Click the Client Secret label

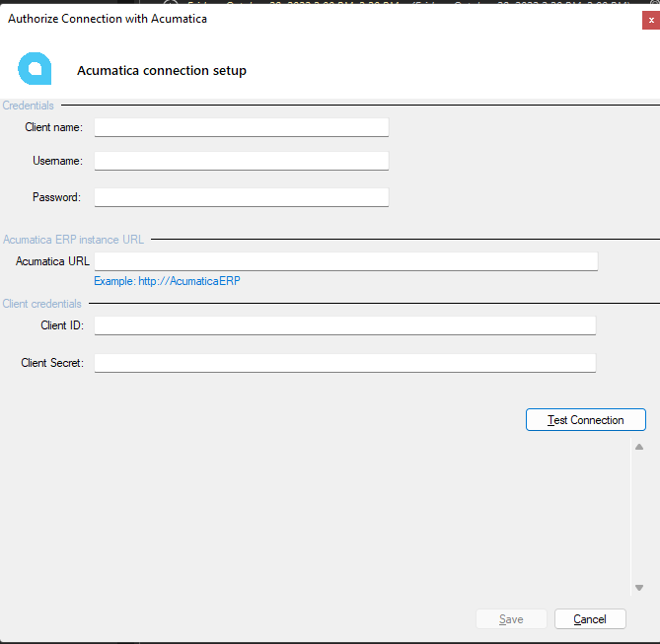(x=52, y=363)
